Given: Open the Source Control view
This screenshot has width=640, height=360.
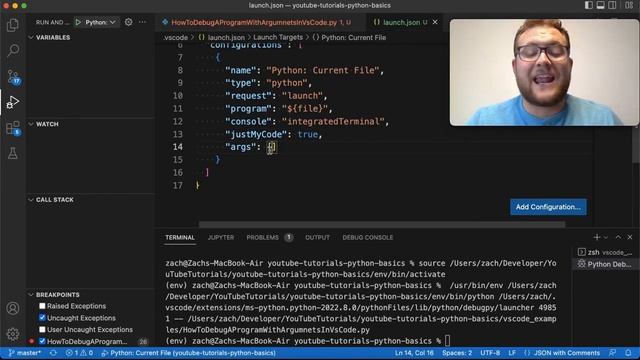Looking at the screenshot, I should (x=13, y=76).
